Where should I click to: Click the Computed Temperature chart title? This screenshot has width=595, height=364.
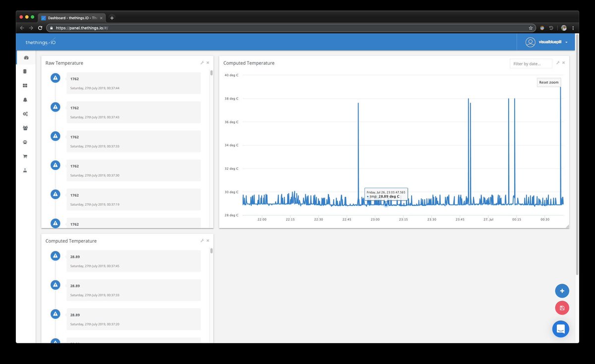[x=249, y=63]
